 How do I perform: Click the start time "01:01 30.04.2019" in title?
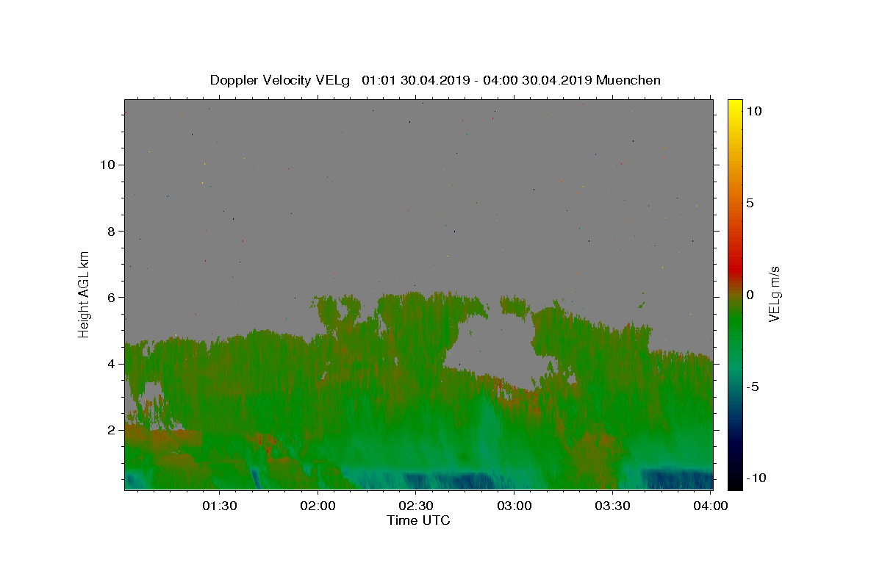[x=414, y=80]
